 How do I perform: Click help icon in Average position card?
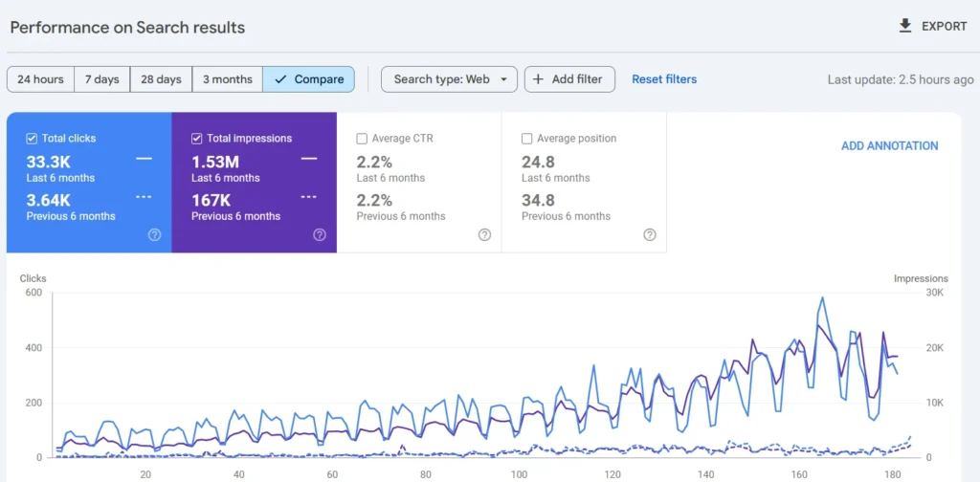point(650,235)
